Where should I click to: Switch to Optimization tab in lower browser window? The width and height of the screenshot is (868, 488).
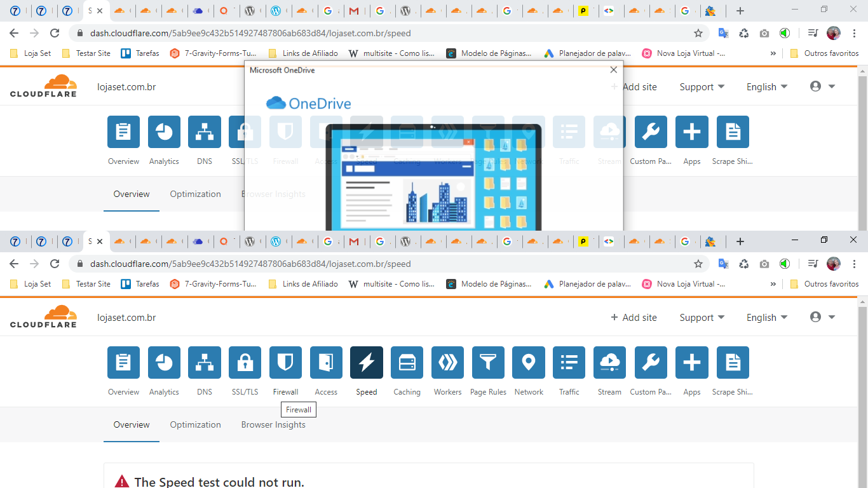[196, 424]
